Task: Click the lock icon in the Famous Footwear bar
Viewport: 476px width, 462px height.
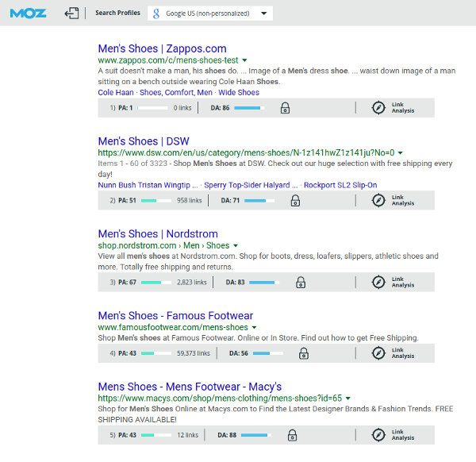Action: 304,353
